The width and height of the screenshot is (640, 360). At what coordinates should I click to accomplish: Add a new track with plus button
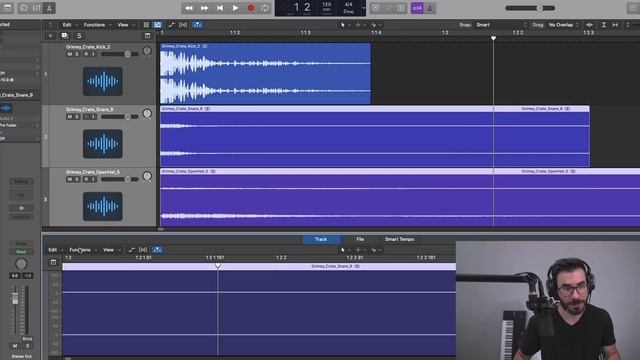[50, 36]
